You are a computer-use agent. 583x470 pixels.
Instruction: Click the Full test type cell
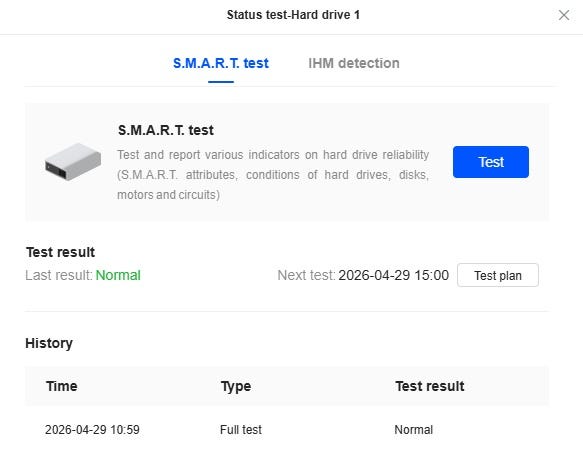241,430
